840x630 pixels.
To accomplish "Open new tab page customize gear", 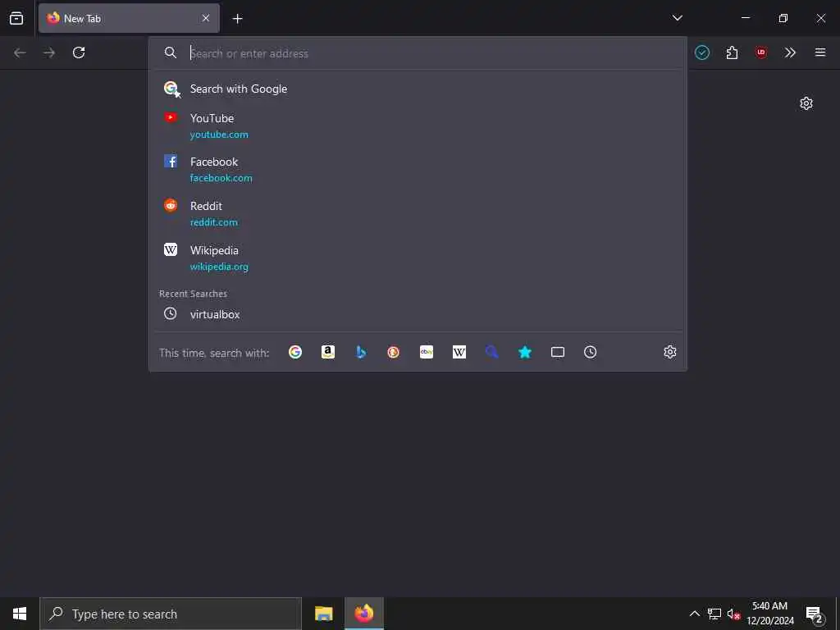I will pos(806,103).
